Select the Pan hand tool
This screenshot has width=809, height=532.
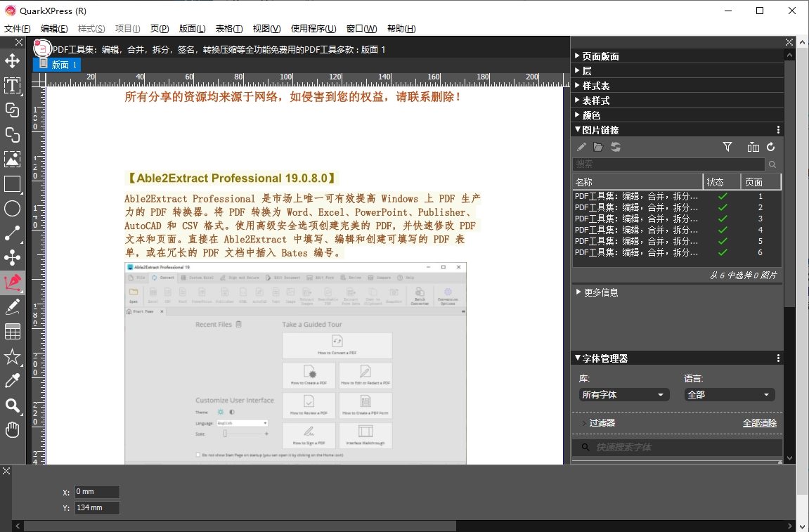coord(13,430)
